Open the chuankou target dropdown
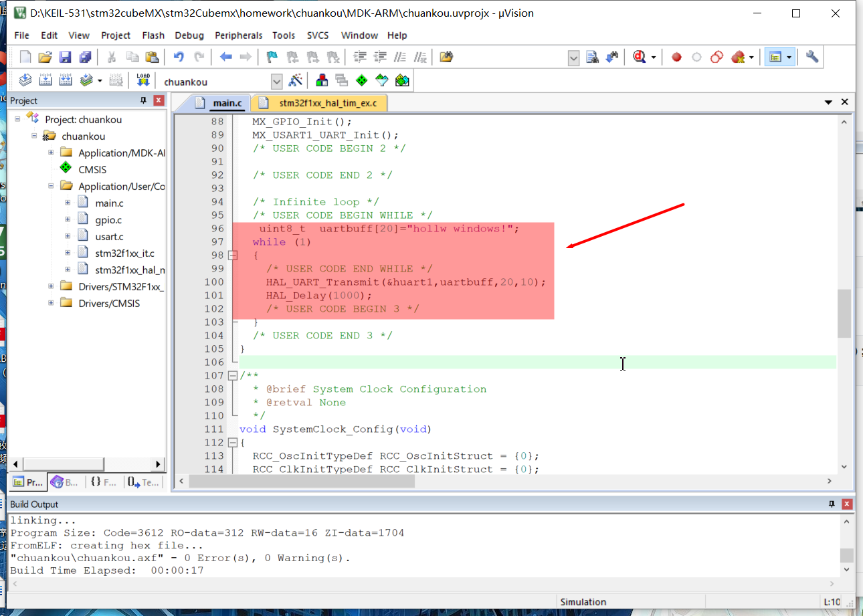The image size is (863, 616). click(x=276, y=82)
